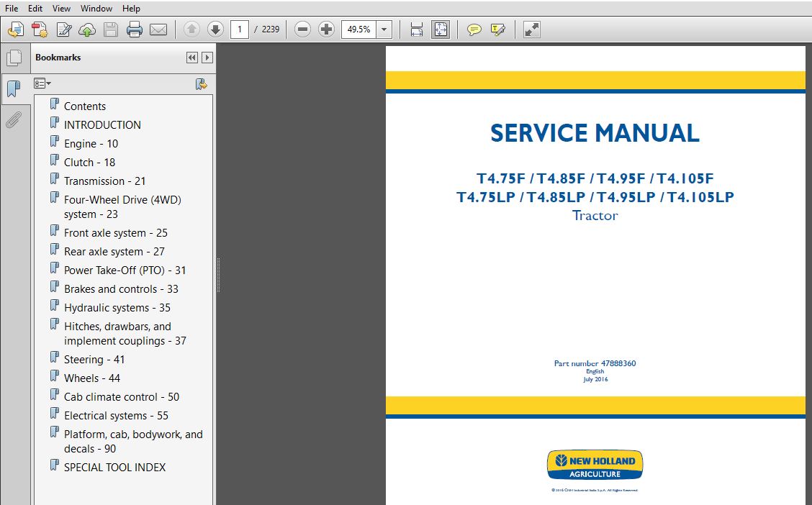
Task: Jump to Clutch - 18 bookmark
Action: 89,163
